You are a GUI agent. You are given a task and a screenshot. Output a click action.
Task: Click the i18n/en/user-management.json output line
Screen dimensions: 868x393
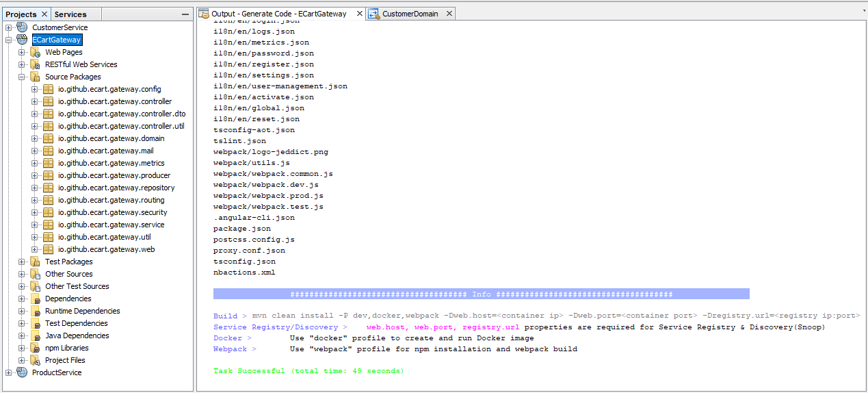pyautogui.click(x=280, y=86)
